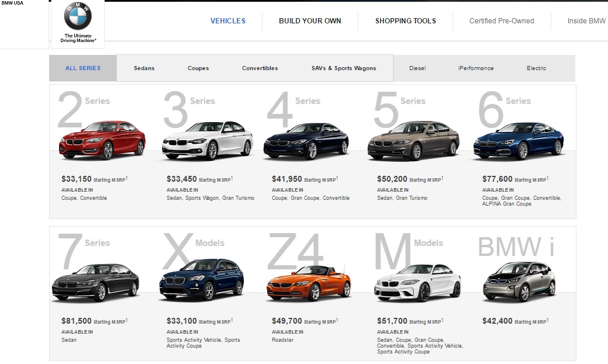
Task: Switch to SAVs & Sports Wagons tab
Action: click(344, 68)
